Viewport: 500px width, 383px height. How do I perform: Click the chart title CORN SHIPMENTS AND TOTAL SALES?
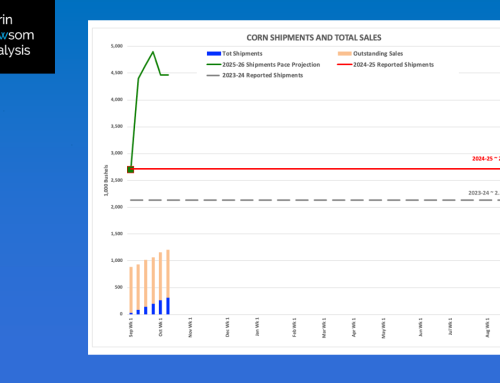(x=314, y=38)
